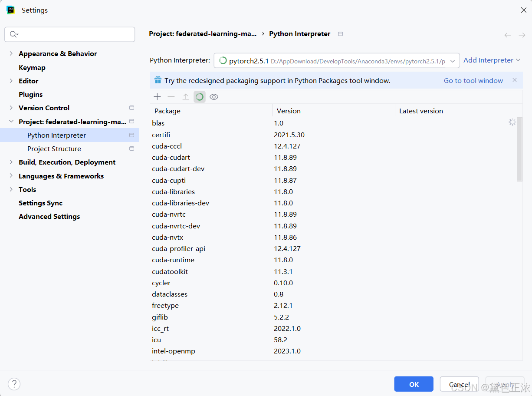Image resolution: width=532 pixels, height=396 pixels.
Task: Navigate back with the left arrow
Action: tap(508, 35)
